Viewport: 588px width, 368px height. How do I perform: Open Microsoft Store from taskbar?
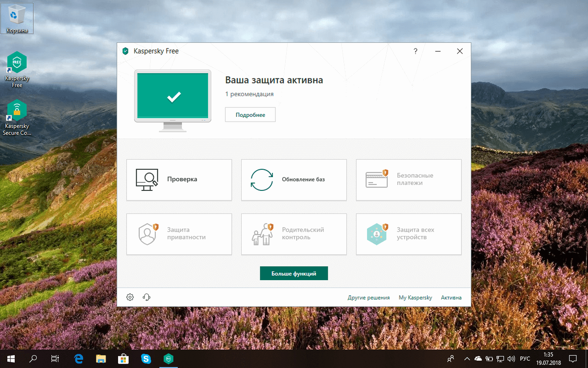tap(123, 359)
